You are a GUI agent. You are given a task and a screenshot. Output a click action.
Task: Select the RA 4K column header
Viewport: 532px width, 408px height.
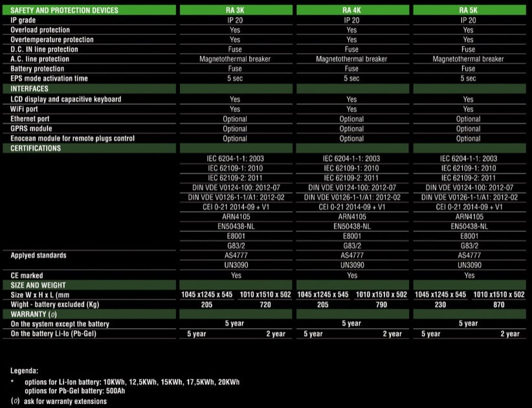[351, 10]
